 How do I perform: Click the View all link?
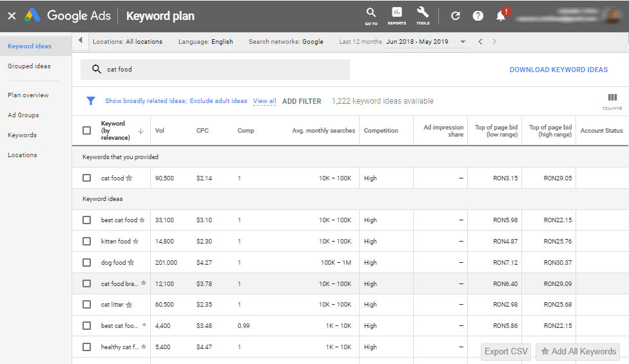tap(264, 101)
